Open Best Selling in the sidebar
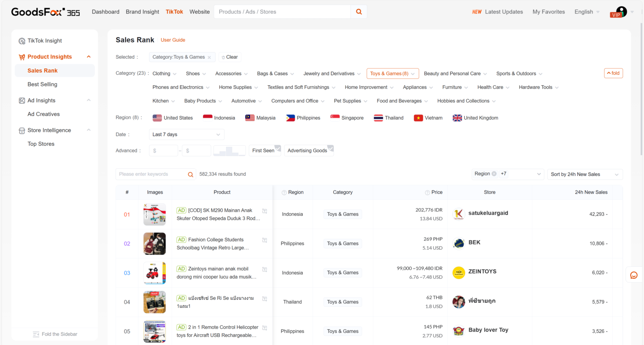Image resolution: width=644 pixels, height=345 pixels. 42,84
